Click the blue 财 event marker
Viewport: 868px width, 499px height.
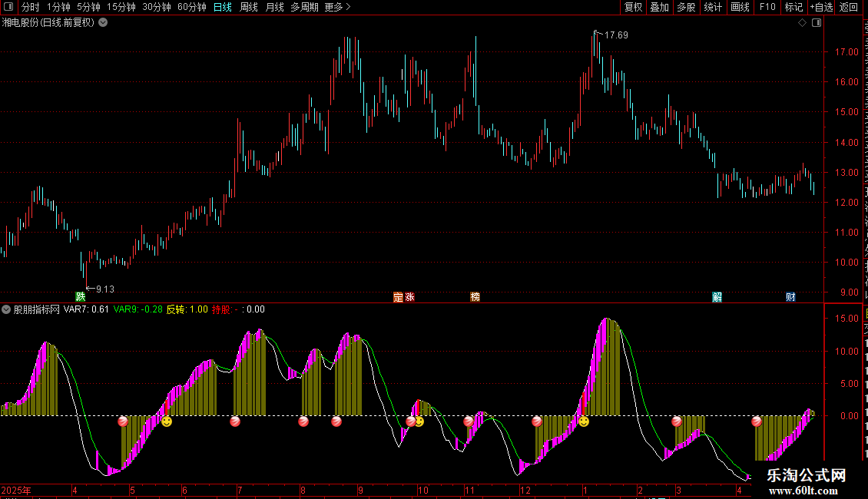(790, 297)
